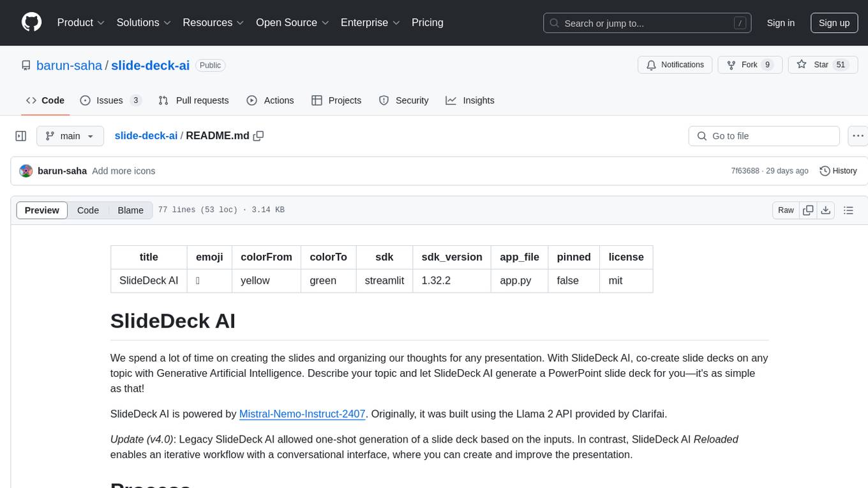
Task: Click the SlideDeck AI heading
Action: [x=173, y=321]
